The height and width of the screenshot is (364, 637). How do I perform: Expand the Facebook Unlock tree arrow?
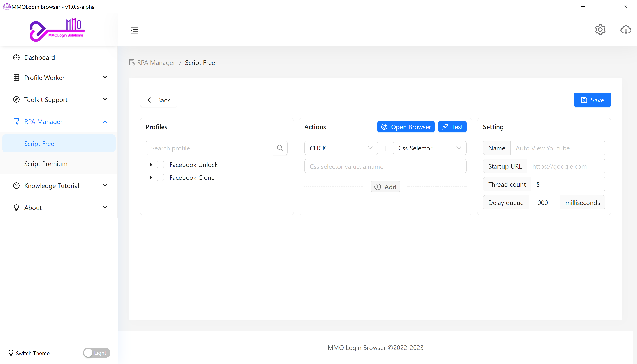pos(151,165)
